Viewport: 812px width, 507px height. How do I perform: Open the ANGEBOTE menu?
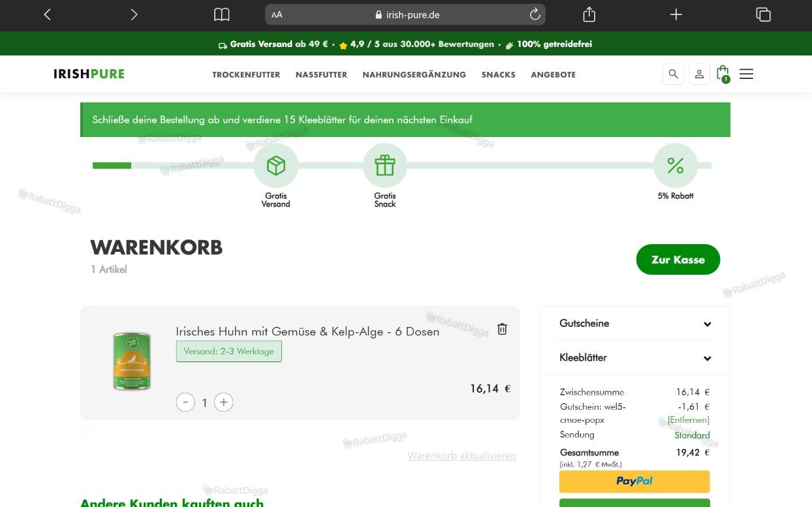point(554,74)
